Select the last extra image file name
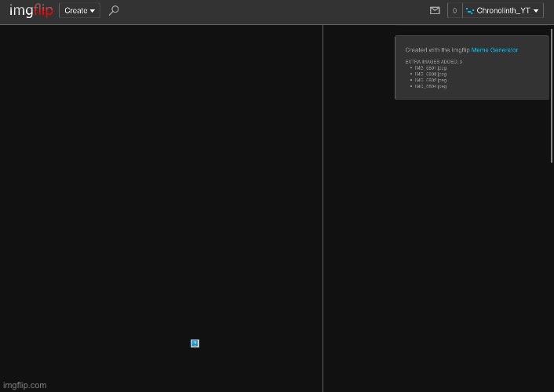The width and height of the screenshot is (554, 392). (430, 86)
